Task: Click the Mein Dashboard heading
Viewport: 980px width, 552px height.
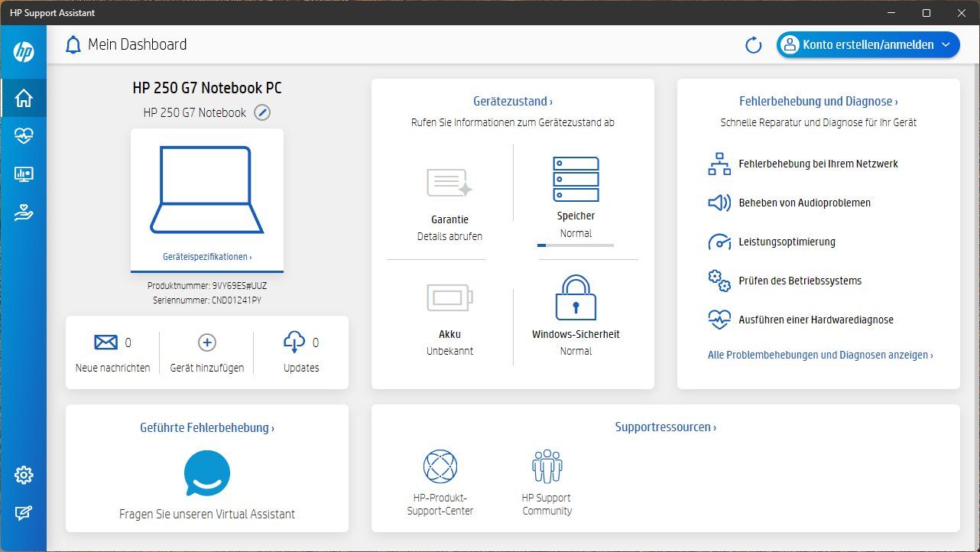Action: coord(137,44)
